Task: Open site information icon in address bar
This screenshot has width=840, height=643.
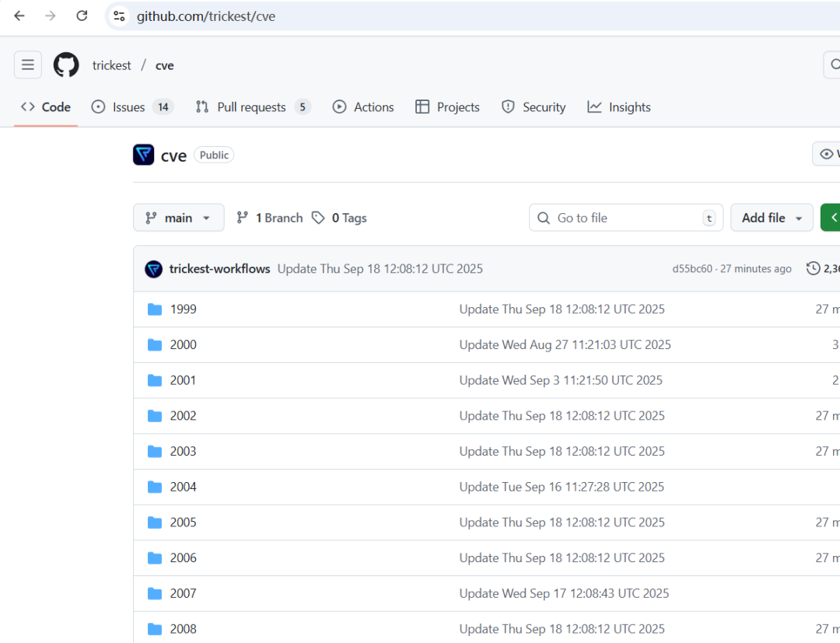Action: click(119, 16)
